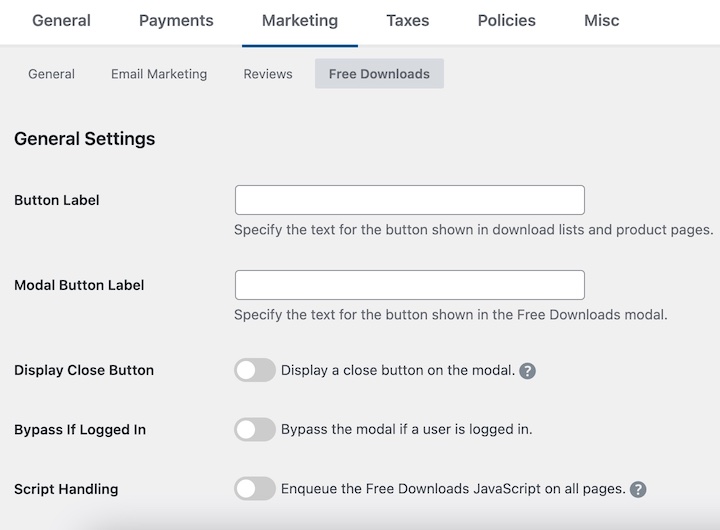Viewport: 720px width, 530px height.
Task: Turn on Bypass If Logged In toggle
Action: pyautogui.click(x=255, y=429)
